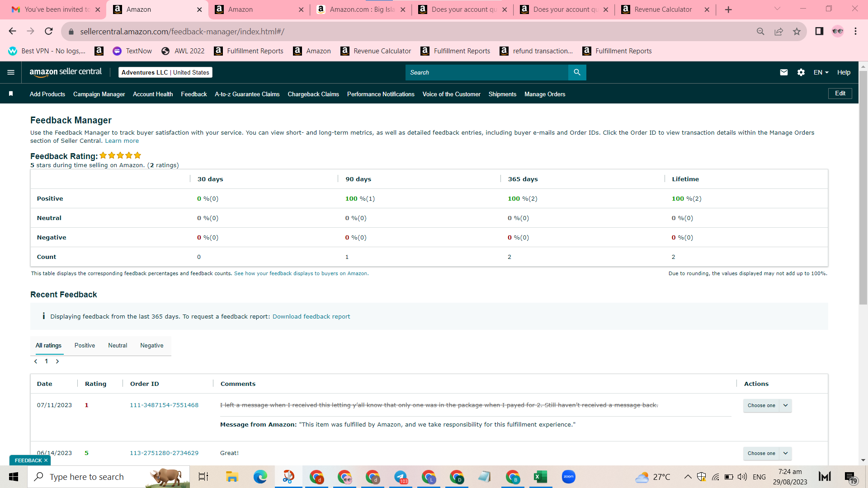Click the Adventures LLC account switcher
Viewport: 868px width, 488px height.
coord(165,72)
